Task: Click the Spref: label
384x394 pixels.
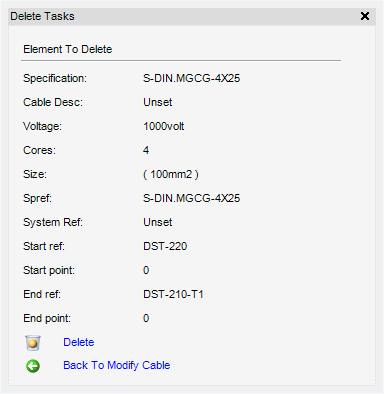Action: click(x=37, y=198)
